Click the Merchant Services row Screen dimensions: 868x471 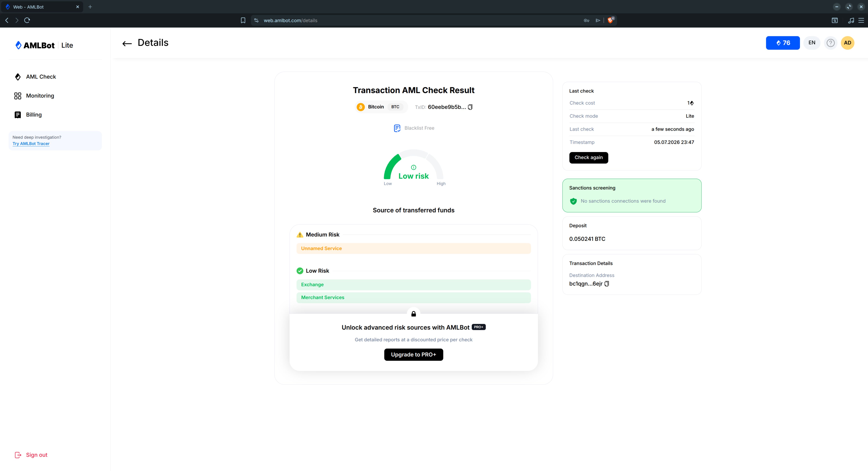click(x=413, y=298)
